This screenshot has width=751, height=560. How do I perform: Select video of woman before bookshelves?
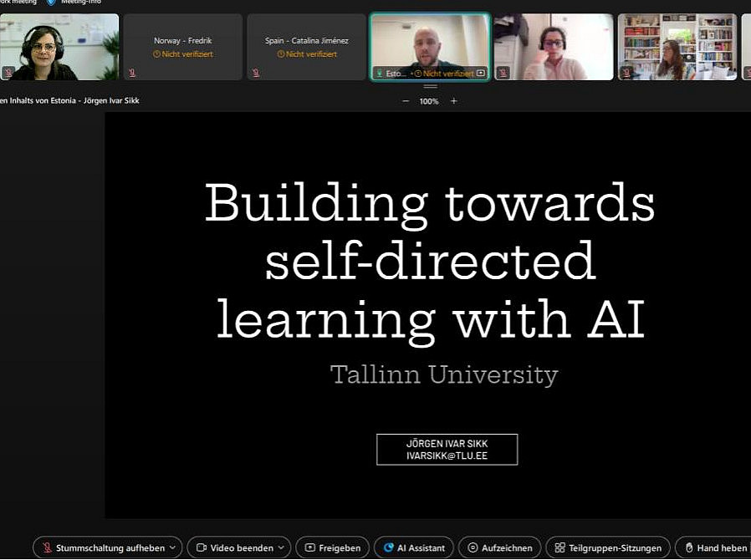[x=677, y=47]
